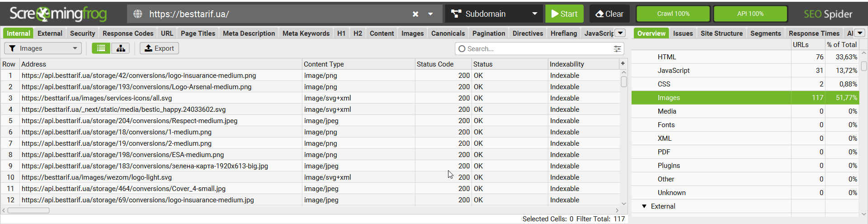The image size is (868, 224).
Task: Open the Canonicals tab
Action: (448, 33)
